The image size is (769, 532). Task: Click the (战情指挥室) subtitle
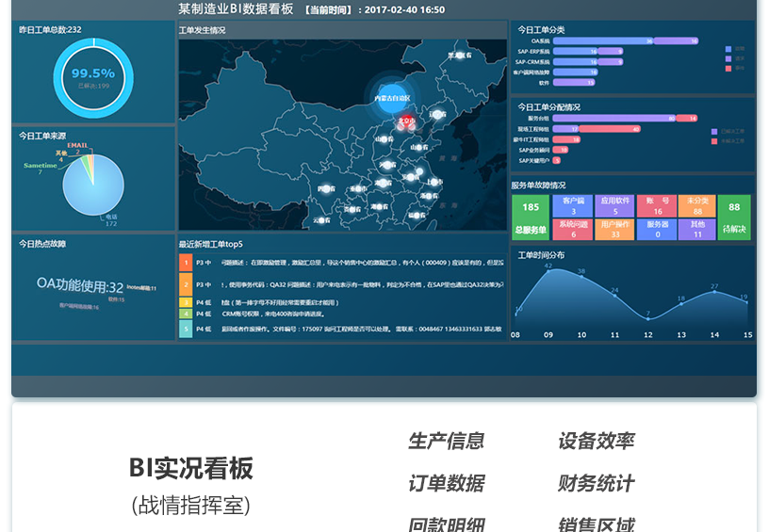tap(190, 505)
